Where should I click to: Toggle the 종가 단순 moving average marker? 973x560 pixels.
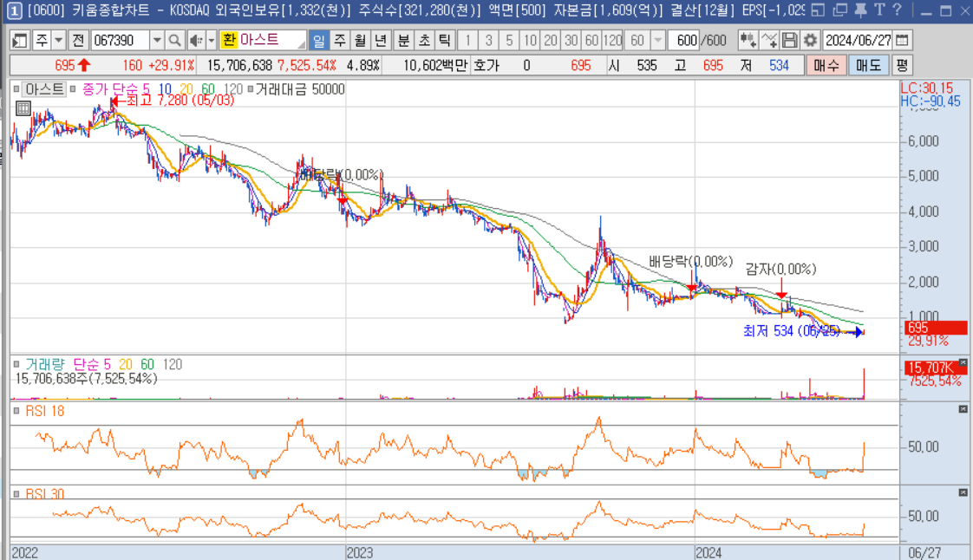73,89
